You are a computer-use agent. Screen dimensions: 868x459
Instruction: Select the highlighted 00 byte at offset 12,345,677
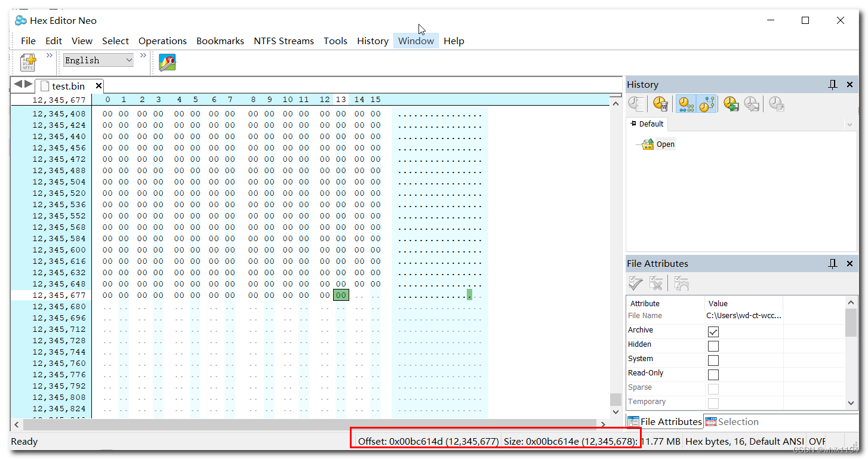tap(341, 295)
